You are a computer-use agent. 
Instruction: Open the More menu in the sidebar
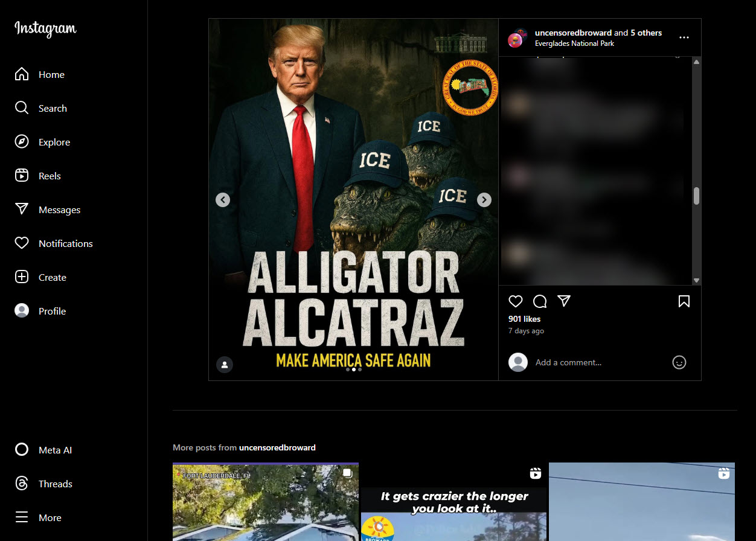pyautogui.click(x=49, y=517)
